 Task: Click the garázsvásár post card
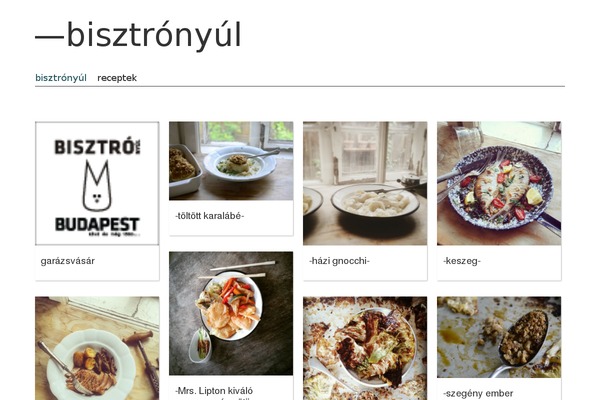97,201
